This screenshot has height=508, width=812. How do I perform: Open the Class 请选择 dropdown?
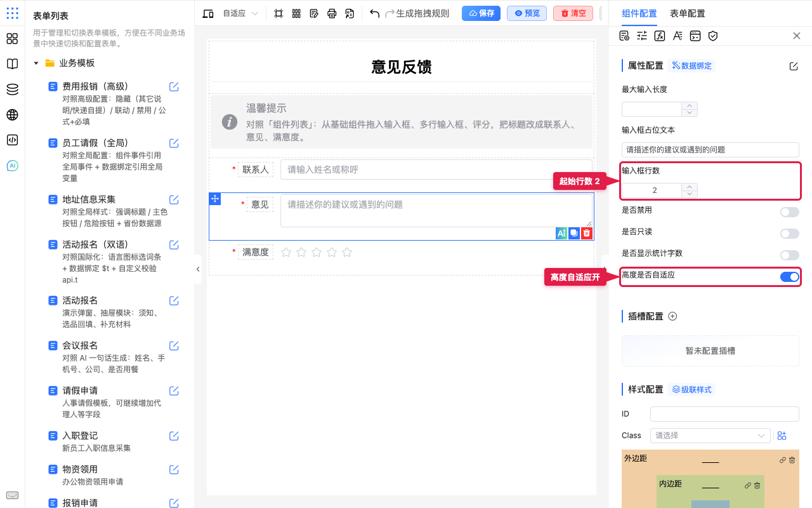coord(710,436)
